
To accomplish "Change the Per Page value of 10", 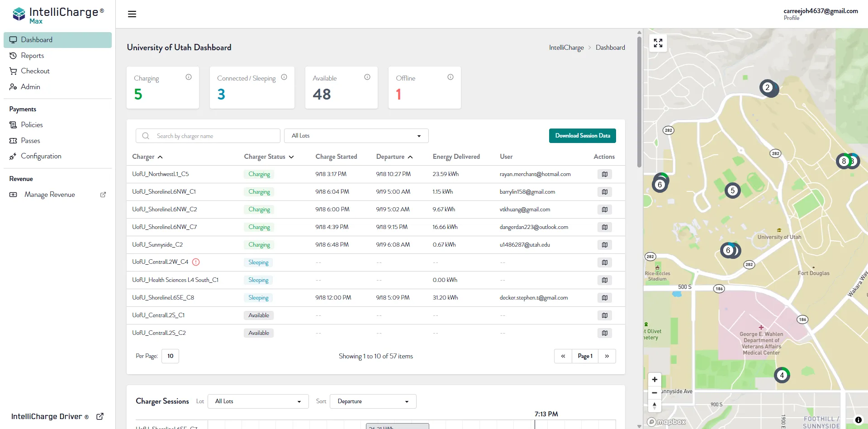I will (x=170, y=356).
